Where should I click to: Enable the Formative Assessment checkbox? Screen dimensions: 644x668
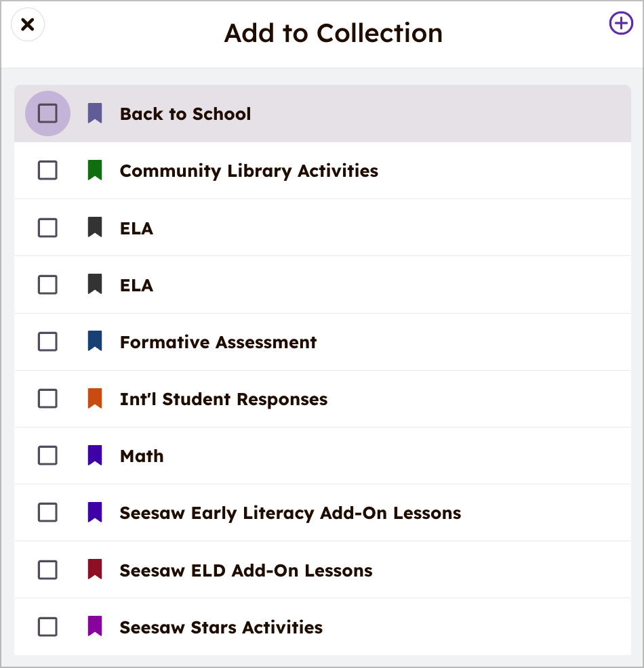point(47,342)
